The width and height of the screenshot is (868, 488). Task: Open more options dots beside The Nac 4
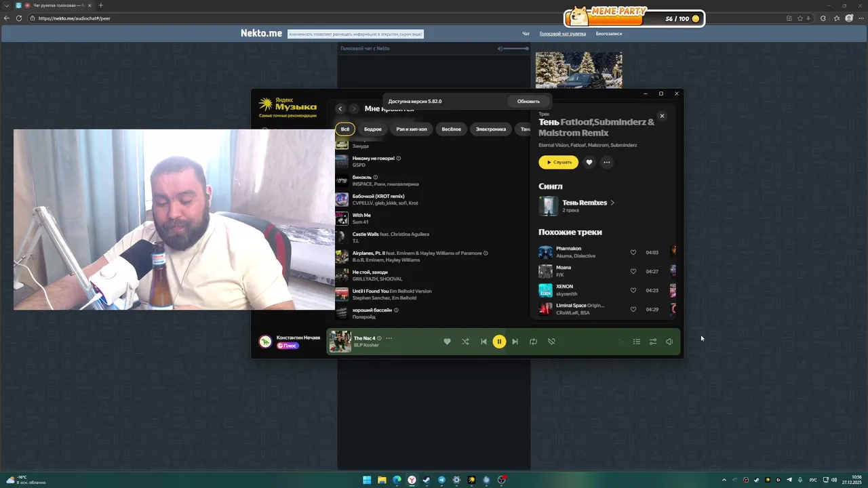point(389,338)
